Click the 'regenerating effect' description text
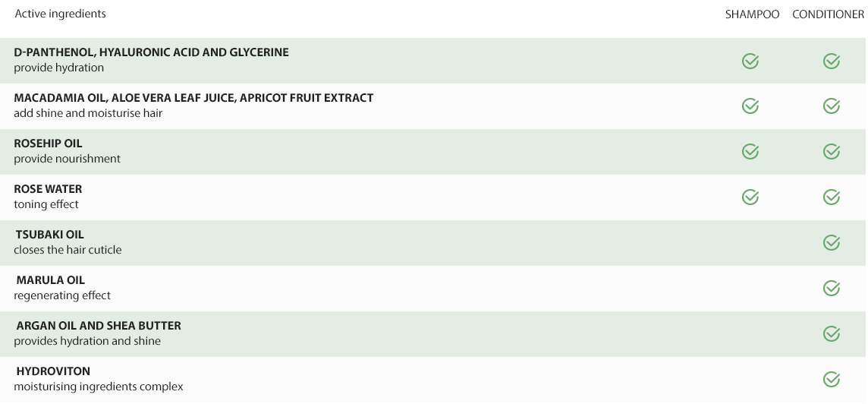The height and width of the screenshot is (404, 868). click(x=62, y=295)
